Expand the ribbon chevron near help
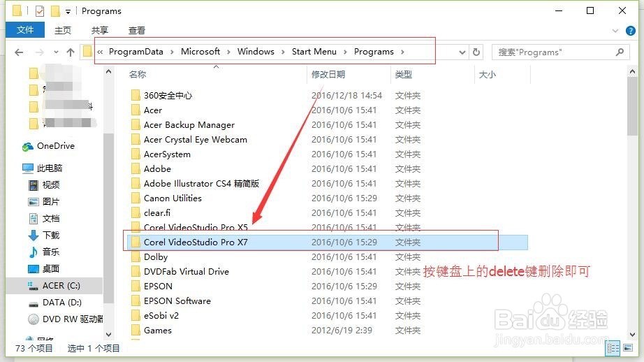The width and height of the screenshot is (644, 362). (x=615, y=31)
